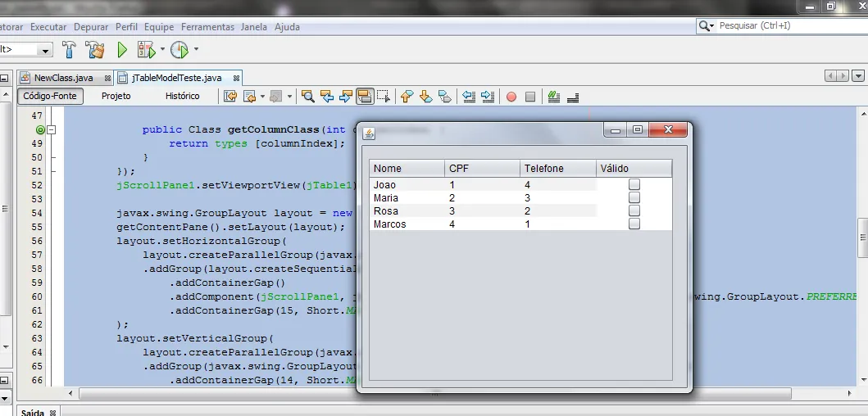
Task: Select the jTableModelTeste.java tab
Action: [x=176, y=78]
